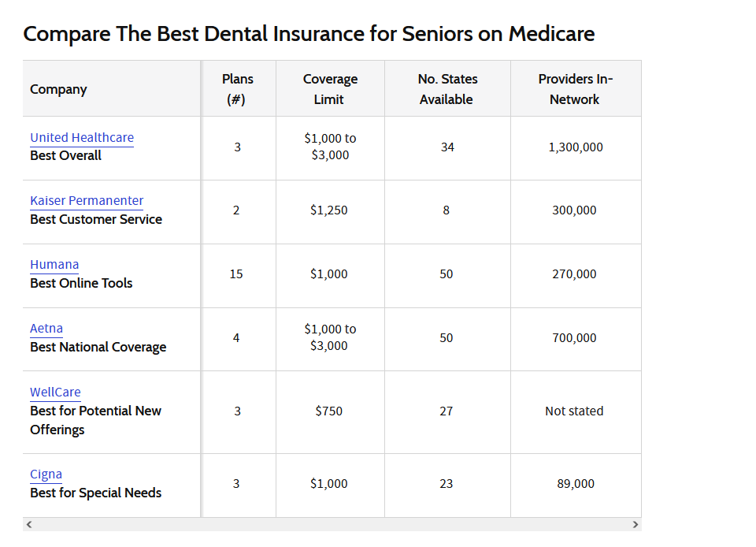Viewport: 756px width, 547px height.
Task: Click the scroll right arrow icon
Action: coord(635,524)
